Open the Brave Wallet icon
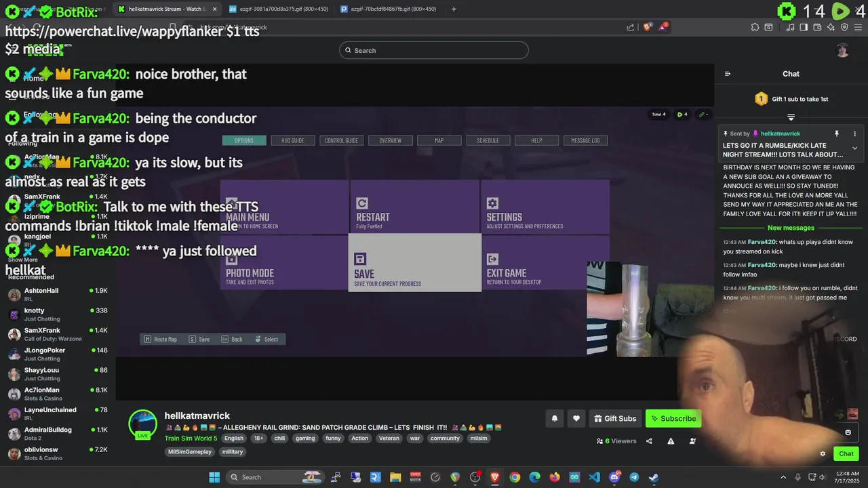Viewport: 868px width, 488px height. [x=817, y=27]
